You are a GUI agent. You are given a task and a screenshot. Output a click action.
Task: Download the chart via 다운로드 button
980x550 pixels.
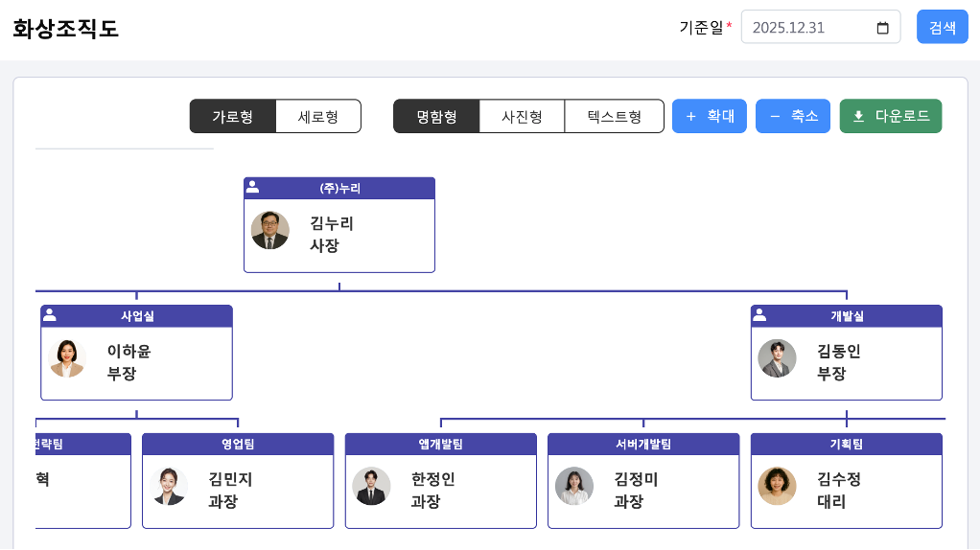pyautogui.click(x=891, y=117)
